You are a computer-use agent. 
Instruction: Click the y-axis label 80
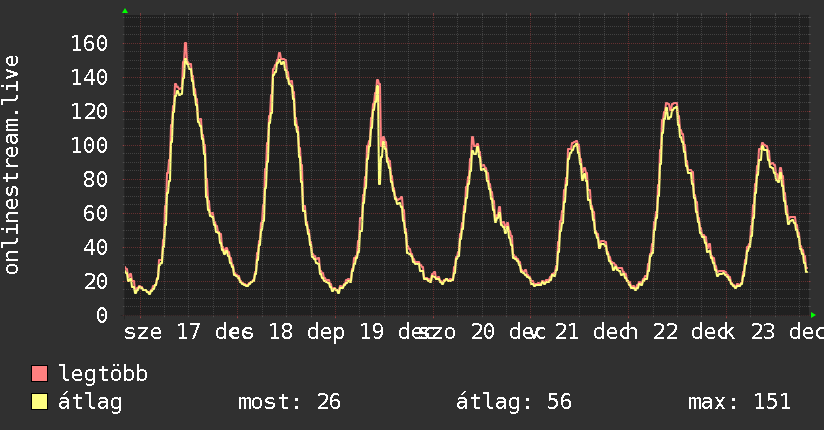(96, 180)
